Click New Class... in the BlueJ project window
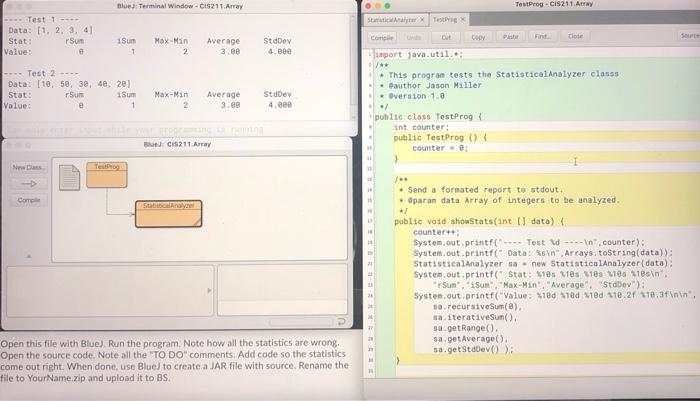 pos(29,167)
